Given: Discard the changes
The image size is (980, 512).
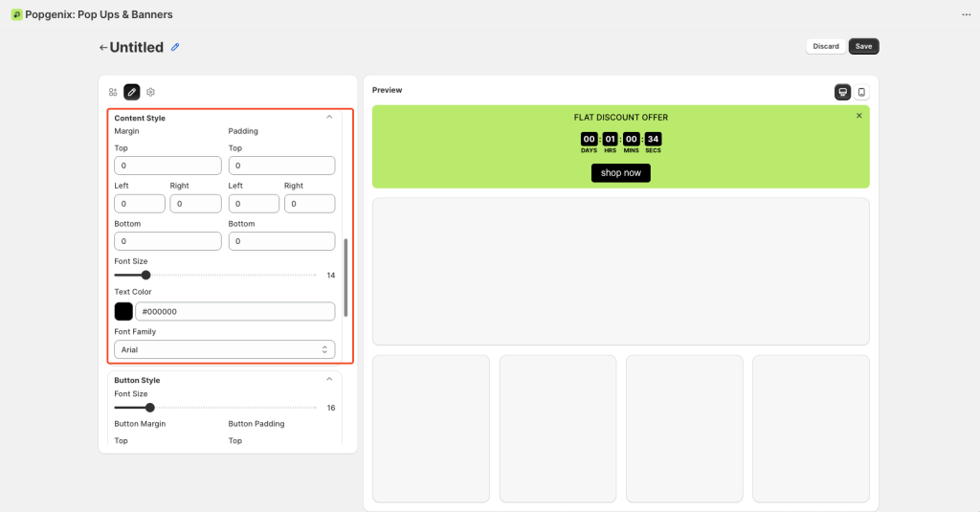Looking at the screenshot, I should click(826, 46).
